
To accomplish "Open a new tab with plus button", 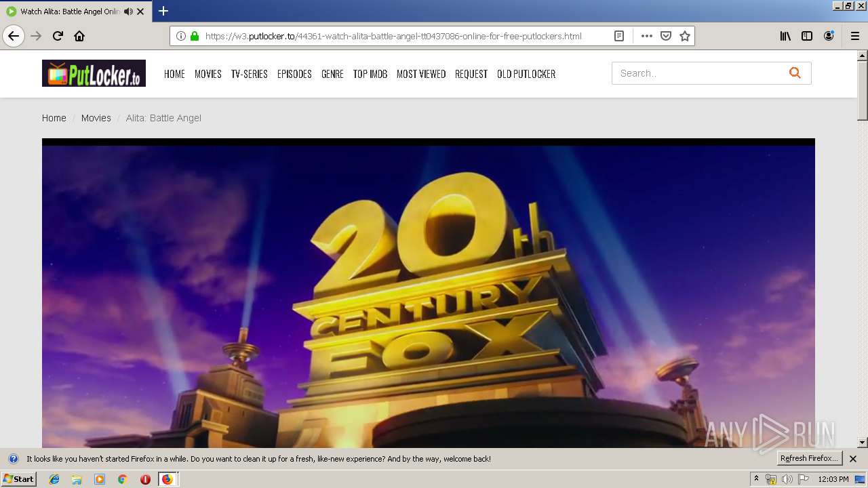I will click(163, 11).
